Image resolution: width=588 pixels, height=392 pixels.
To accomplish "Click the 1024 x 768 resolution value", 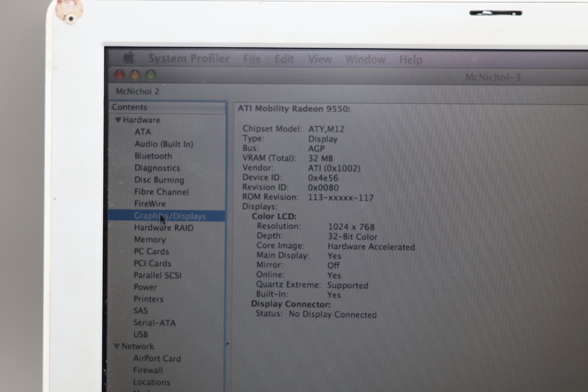I will tap(351, 227).
